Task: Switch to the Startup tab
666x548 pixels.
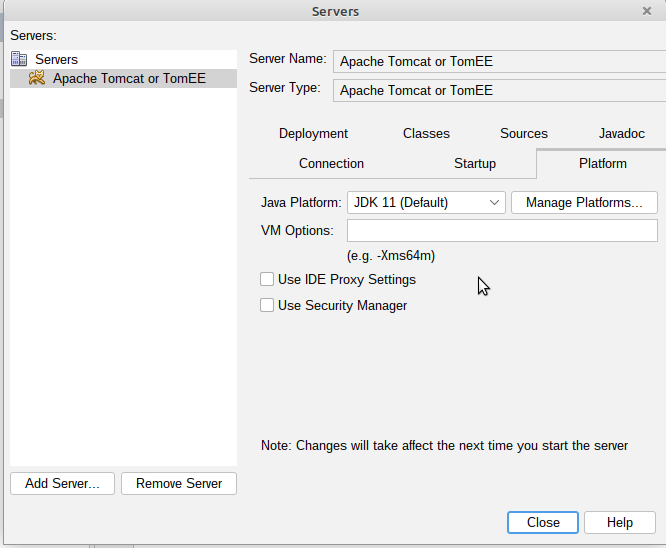Action: coord(475,164)
